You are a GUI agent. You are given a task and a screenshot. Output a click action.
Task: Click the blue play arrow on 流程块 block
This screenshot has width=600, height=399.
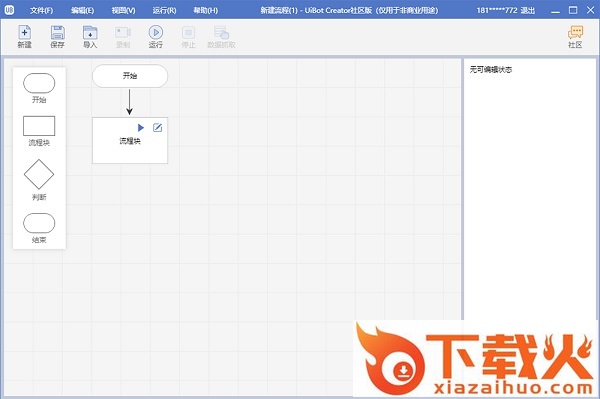140,127
